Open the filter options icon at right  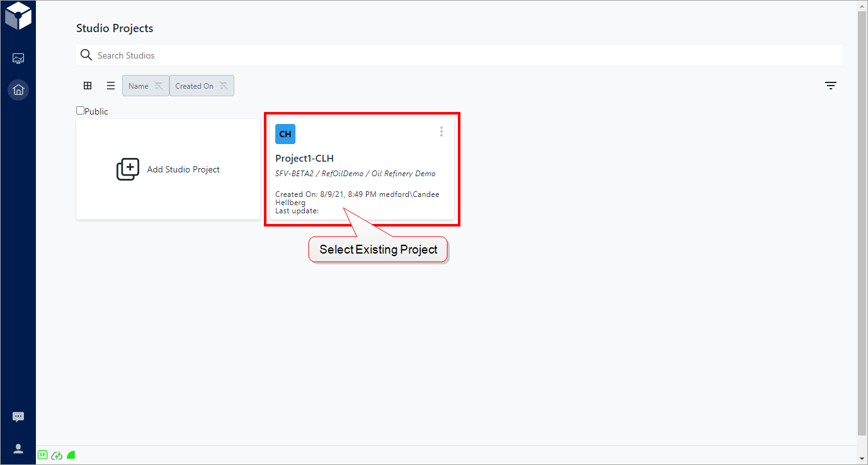831,86
